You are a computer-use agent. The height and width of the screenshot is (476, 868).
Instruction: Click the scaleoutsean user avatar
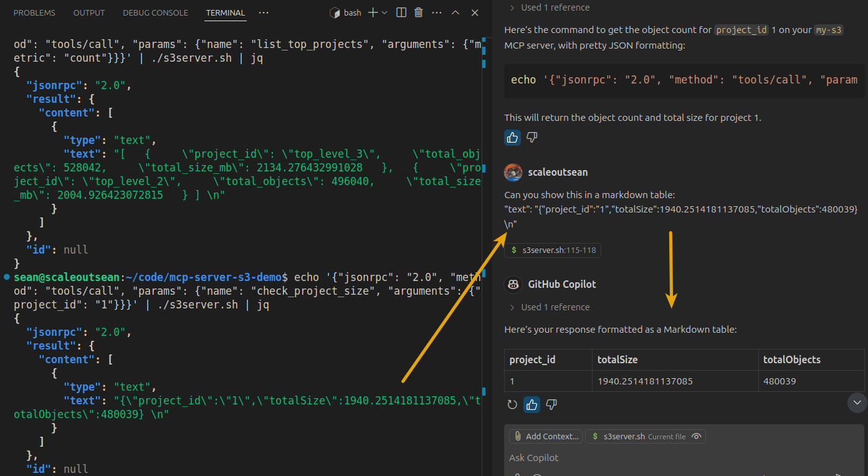tap(513, 173)
